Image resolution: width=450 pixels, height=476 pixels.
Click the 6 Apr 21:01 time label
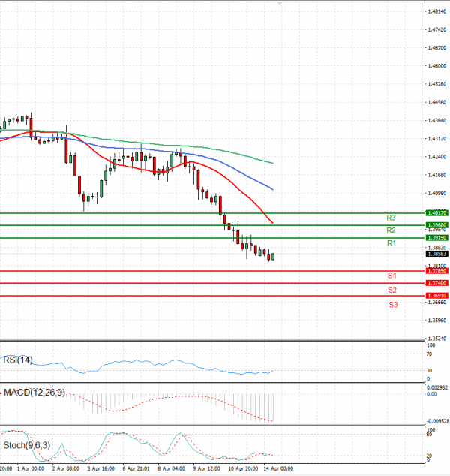pyautogui.click(x=136, y=468)
